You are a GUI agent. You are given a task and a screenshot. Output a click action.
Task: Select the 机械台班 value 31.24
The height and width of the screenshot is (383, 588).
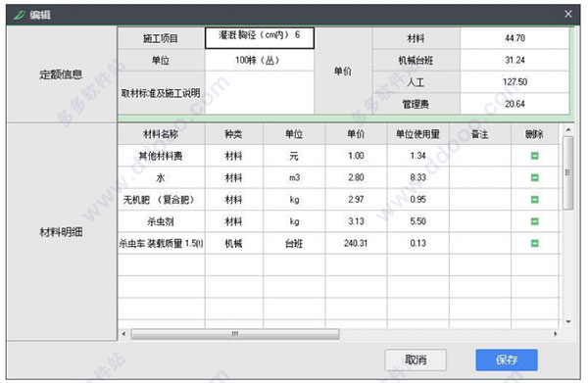pos(514,60)
